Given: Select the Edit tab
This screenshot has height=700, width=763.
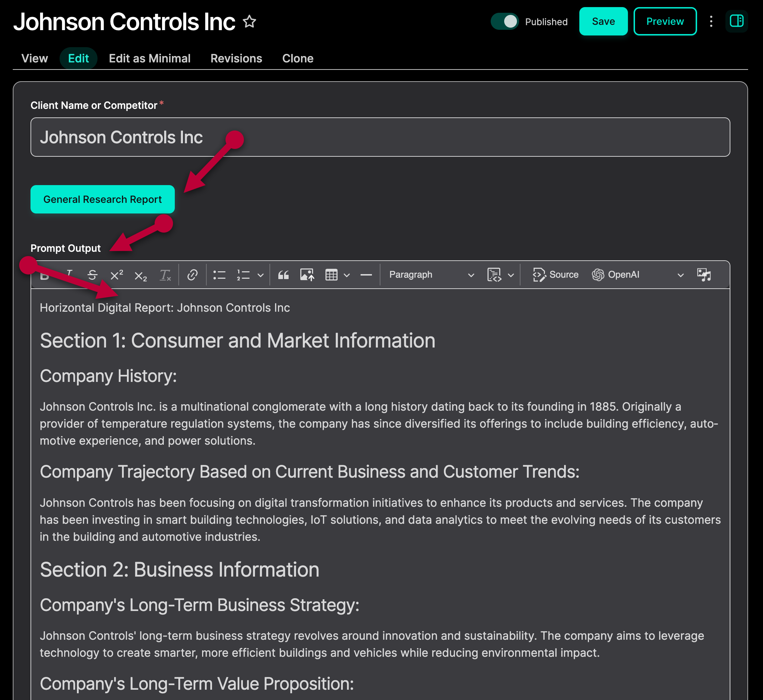Looking at the screenshot, I should point(78,58).
